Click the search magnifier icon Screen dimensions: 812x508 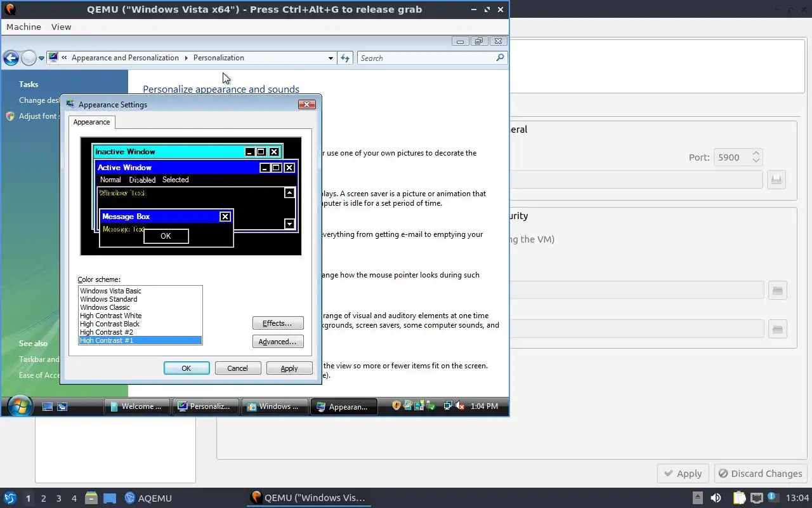pyautogui.click(x=500, y=58)
